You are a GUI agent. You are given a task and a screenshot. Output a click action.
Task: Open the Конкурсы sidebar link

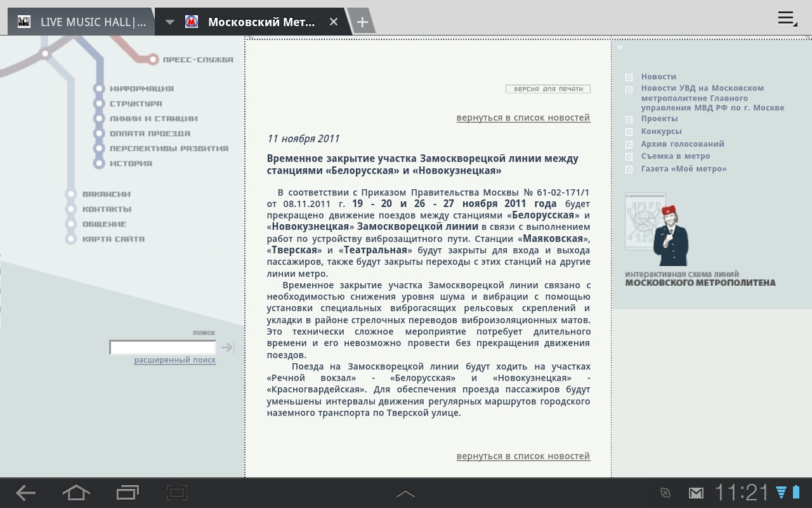(x=661, y=131)
